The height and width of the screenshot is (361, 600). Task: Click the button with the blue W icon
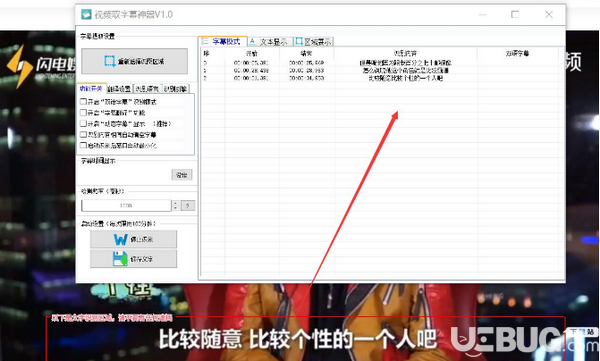134,239
